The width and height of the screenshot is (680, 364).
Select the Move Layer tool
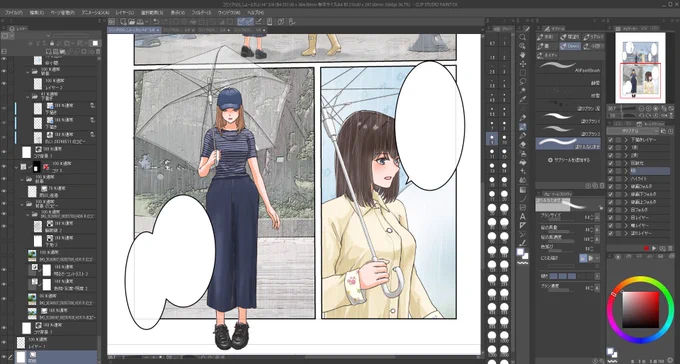coord(523,64)
